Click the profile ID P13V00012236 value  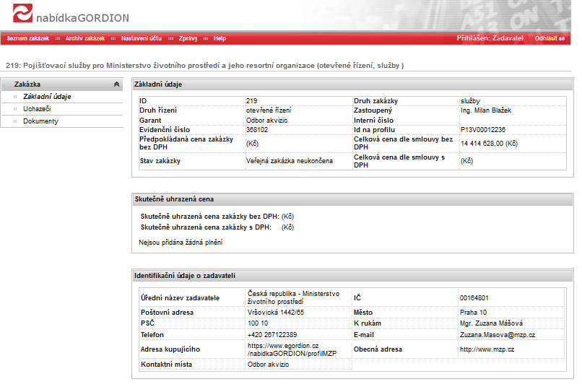click(x=482, y=130)
